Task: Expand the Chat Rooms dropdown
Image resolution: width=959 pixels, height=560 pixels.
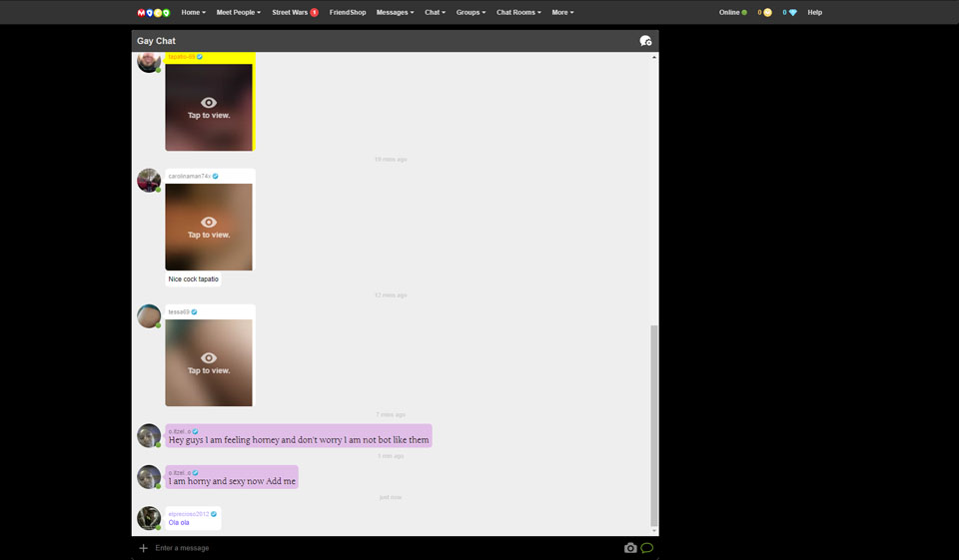Action: (518, 13)
